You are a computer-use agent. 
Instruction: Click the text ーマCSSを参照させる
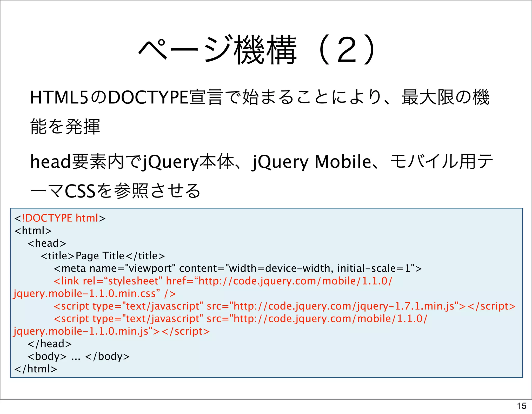coord(115,191)
